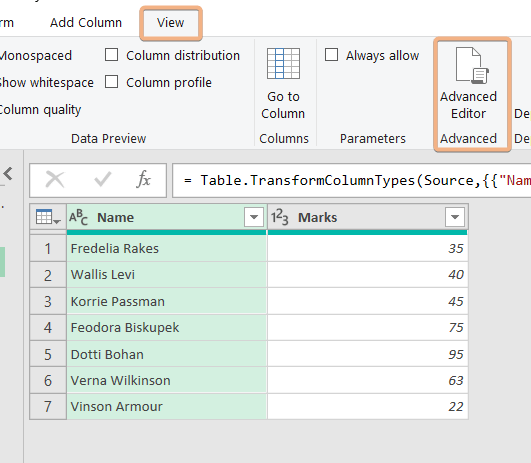Image resolution: width=531 pixels, height=463 pixels.
Task: Select row number 5
Action: coord(48,354)
